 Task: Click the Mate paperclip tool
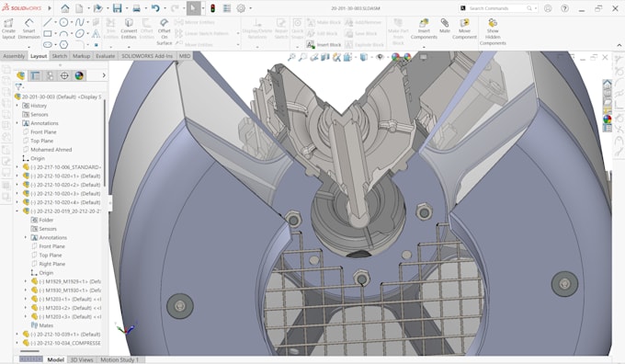pos(445,27)
